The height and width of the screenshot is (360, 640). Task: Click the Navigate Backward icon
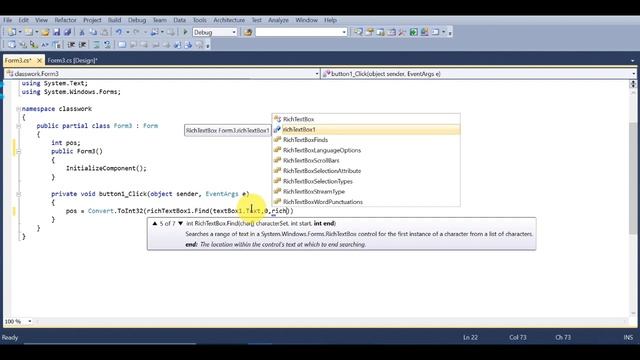[x=154, y=32]
